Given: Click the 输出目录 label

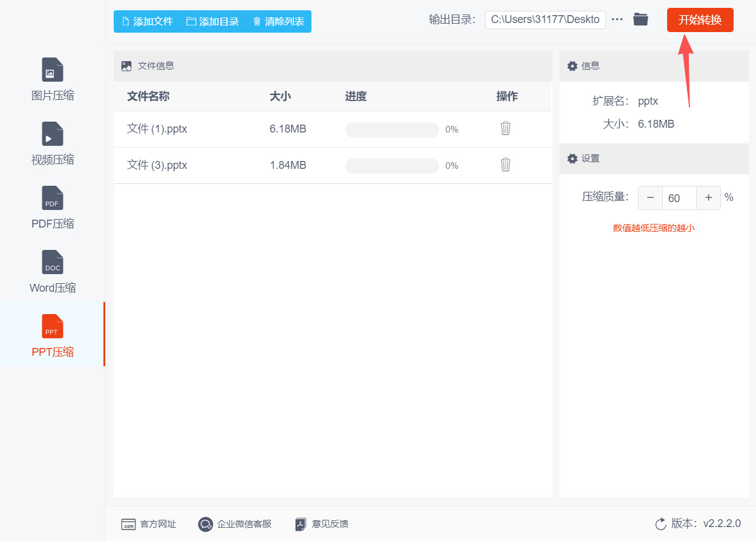Looking at the screenshot, I should point(452,19).
